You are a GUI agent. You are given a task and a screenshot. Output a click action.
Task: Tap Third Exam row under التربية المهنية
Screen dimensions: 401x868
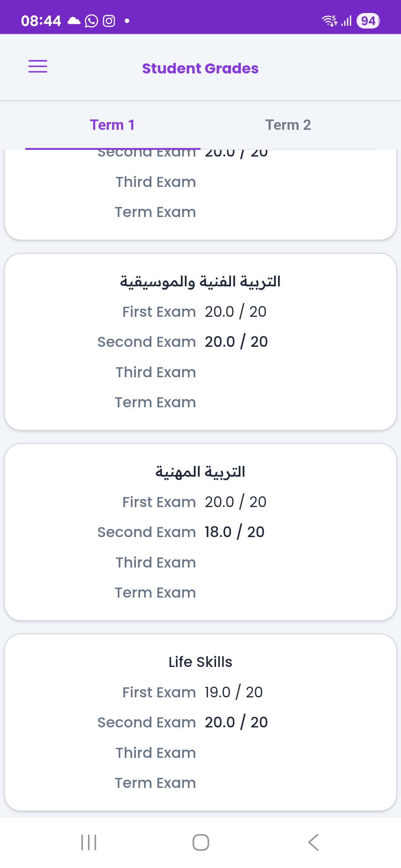tap(156, 563)
